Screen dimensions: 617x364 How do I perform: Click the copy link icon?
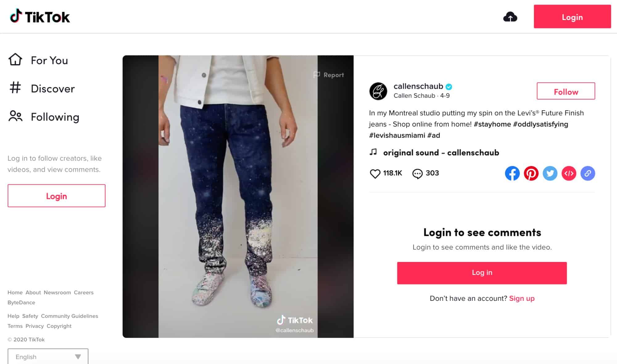(x=588, y=173)
